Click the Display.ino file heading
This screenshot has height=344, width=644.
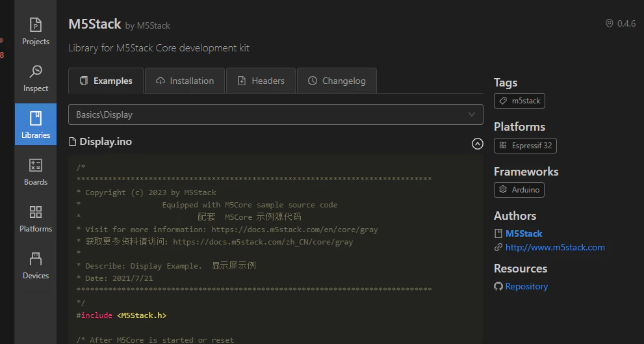coord(105,142)
